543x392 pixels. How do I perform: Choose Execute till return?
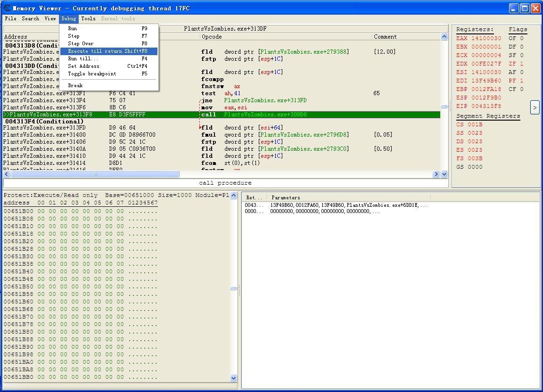coord(109,51)
